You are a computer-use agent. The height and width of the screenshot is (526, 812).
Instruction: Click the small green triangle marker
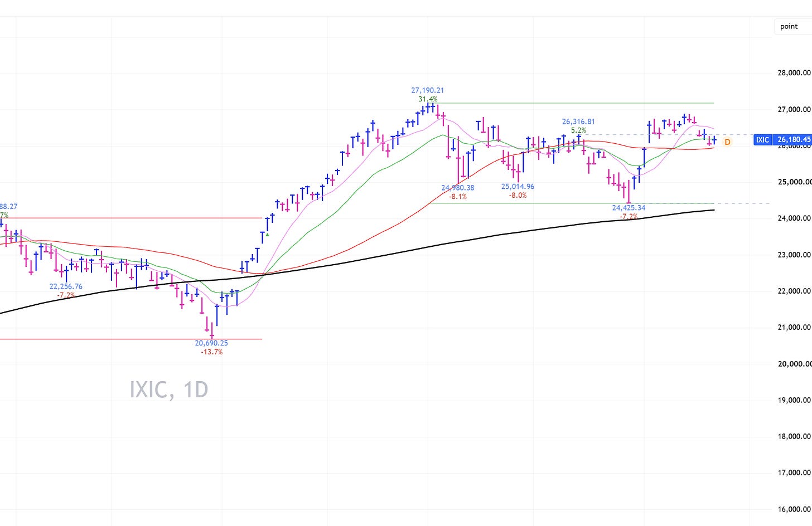pos(267,235)
